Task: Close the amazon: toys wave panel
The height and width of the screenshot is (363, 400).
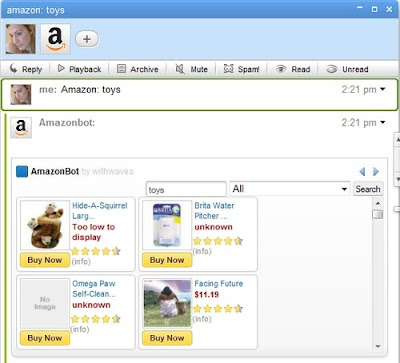Action: pyautogui.click(x=389, y=9)
